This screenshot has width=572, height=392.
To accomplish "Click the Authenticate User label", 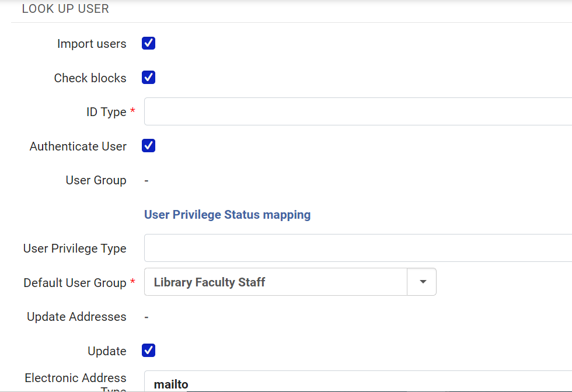I will pos(78,146).
